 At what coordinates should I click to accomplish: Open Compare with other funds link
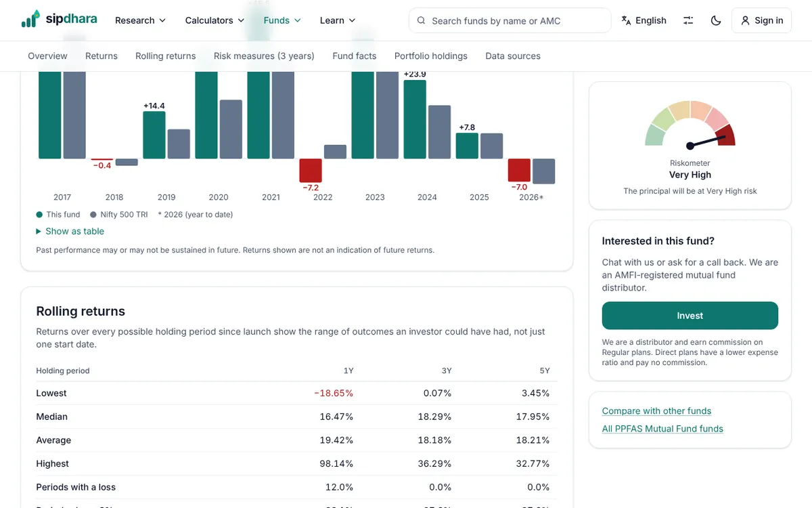[x=656, y=410]
